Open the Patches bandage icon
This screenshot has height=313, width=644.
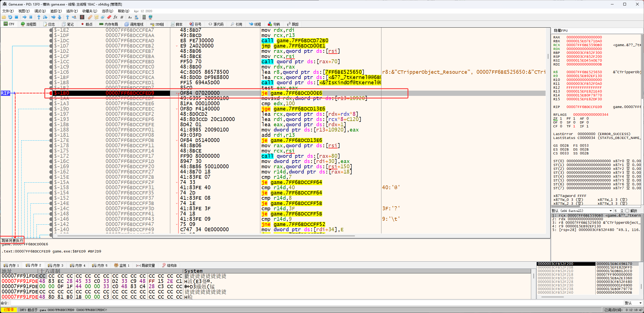(x=90, y=17)
